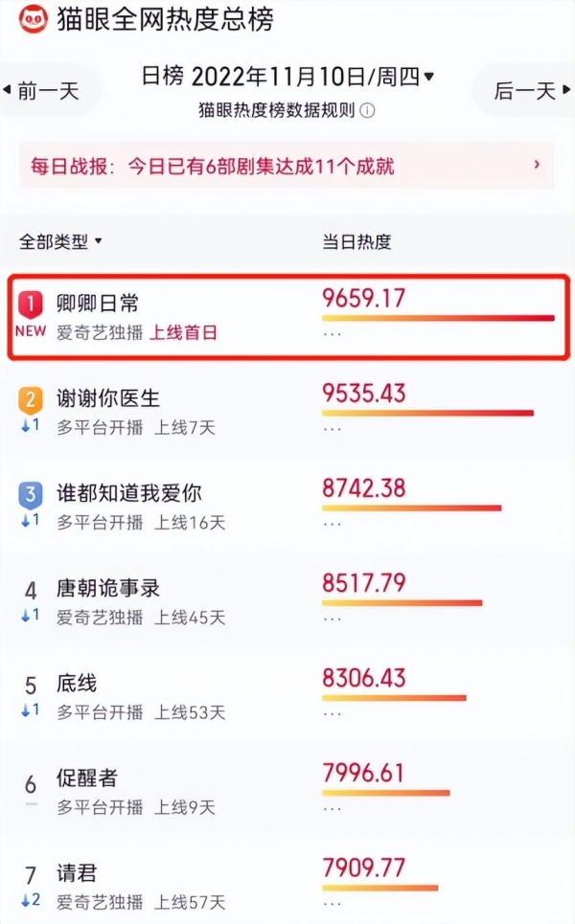
Task: Open the 卿卿日常 show entry
Action: pyautogui.click(x=98, y=304)
